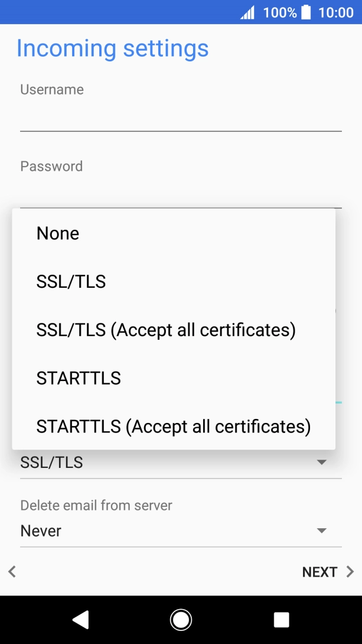Viewport: 362px width, 644px height.
Task: Choose STARTTLS (Accept all certificates)
Action: coord(174,426)
